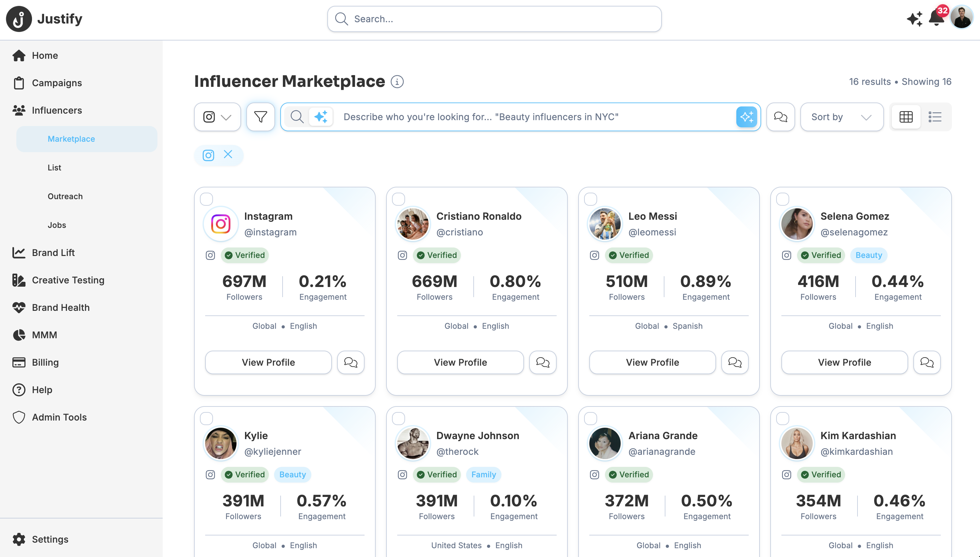Open the Sort by dropdown
Screen dimensions: 980x557
coord(841,117)
